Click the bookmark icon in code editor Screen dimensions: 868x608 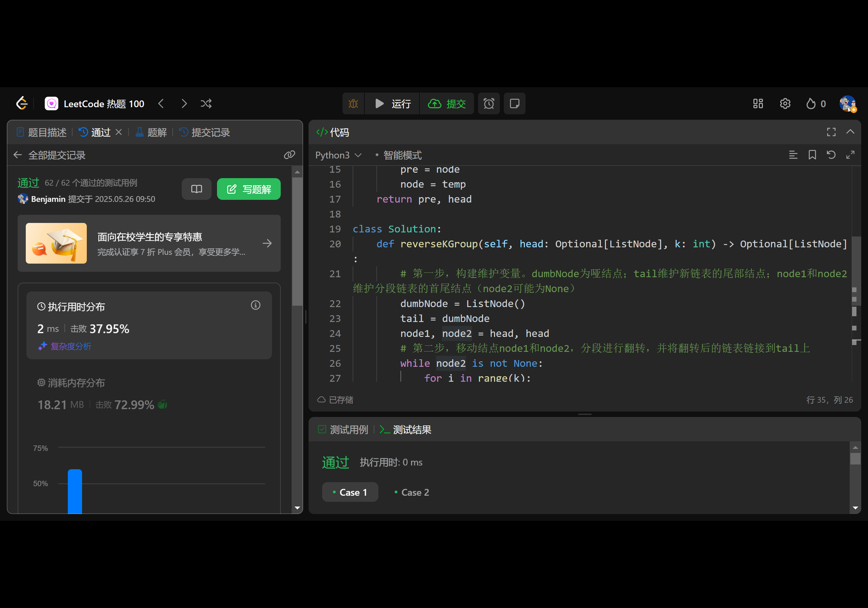(x=812, y=155)
